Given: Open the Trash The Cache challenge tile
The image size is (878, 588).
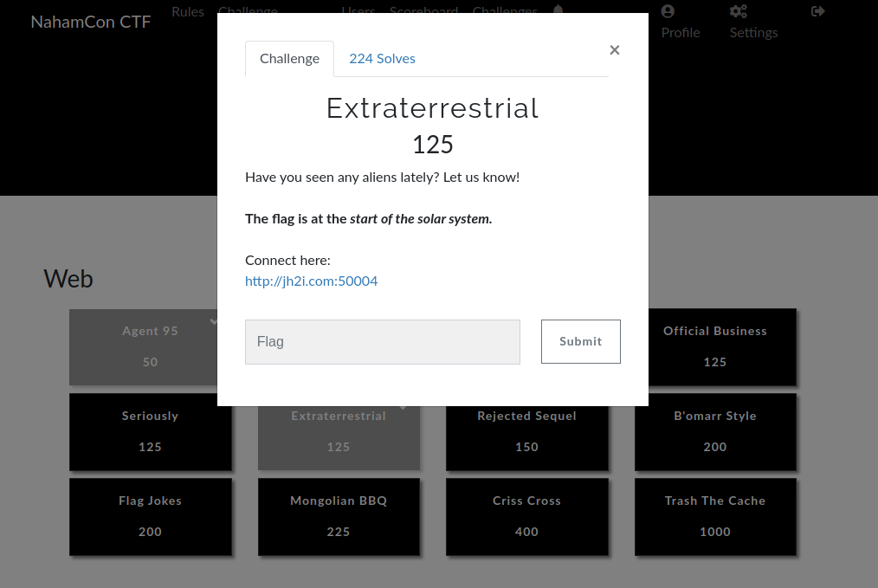Looking at the screenshot, I should [x=715, y=516].
